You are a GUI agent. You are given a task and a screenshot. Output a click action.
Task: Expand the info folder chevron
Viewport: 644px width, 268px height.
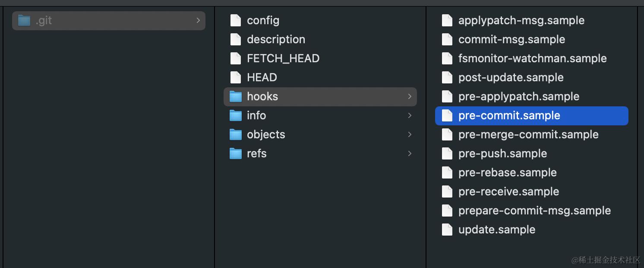tap(410, 115)
